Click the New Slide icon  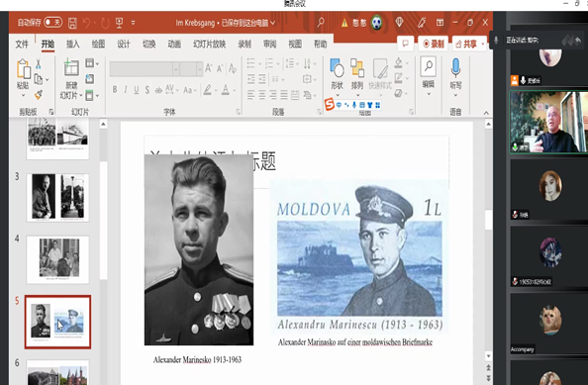click(x=71, y=67)
